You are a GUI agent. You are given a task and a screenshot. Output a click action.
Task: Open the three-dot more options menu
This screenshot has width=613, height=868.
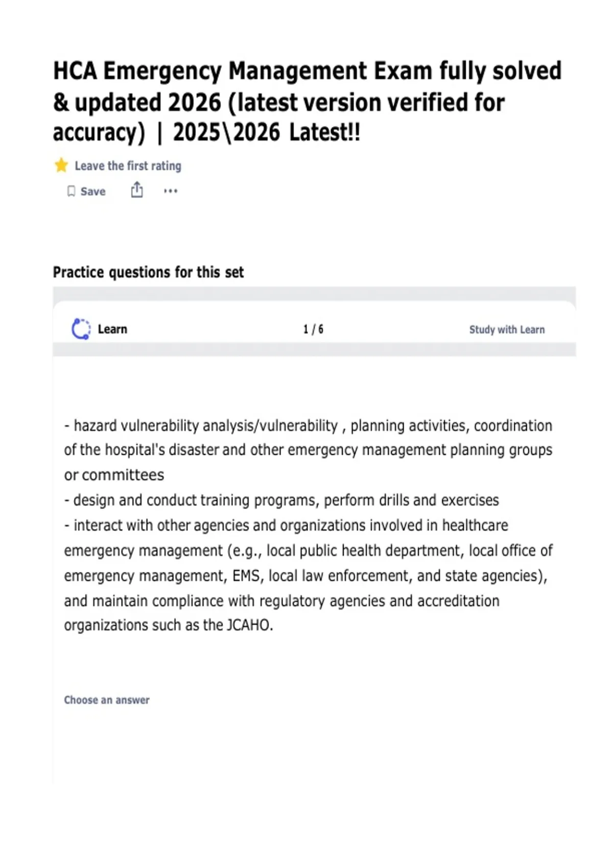pyautogui.click(x=171, y=191)
